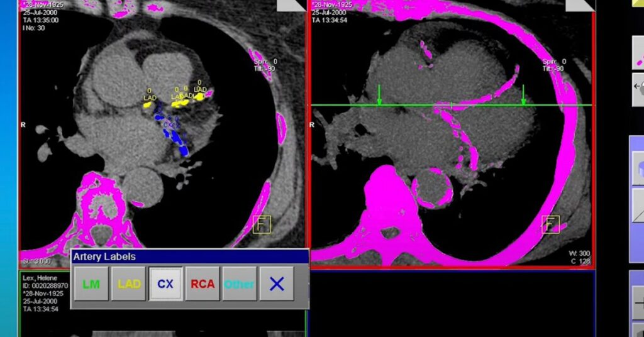The height and width of the screenshot is (337, 644).
Task: Choose the red RCA artery label
Action: pos(203,284)
